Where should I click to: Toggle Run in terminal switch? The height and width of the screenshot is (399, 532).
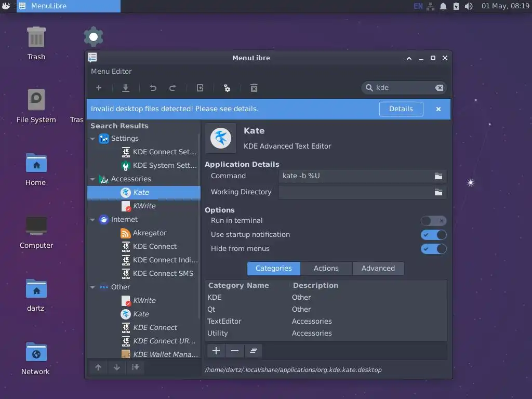coord(434,221)
